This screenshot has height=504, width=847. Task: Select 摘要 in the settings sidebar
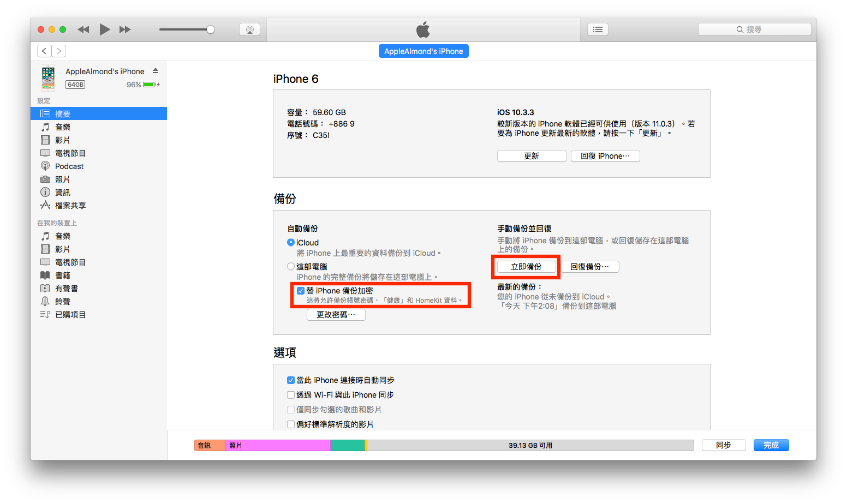click(99, 113)
